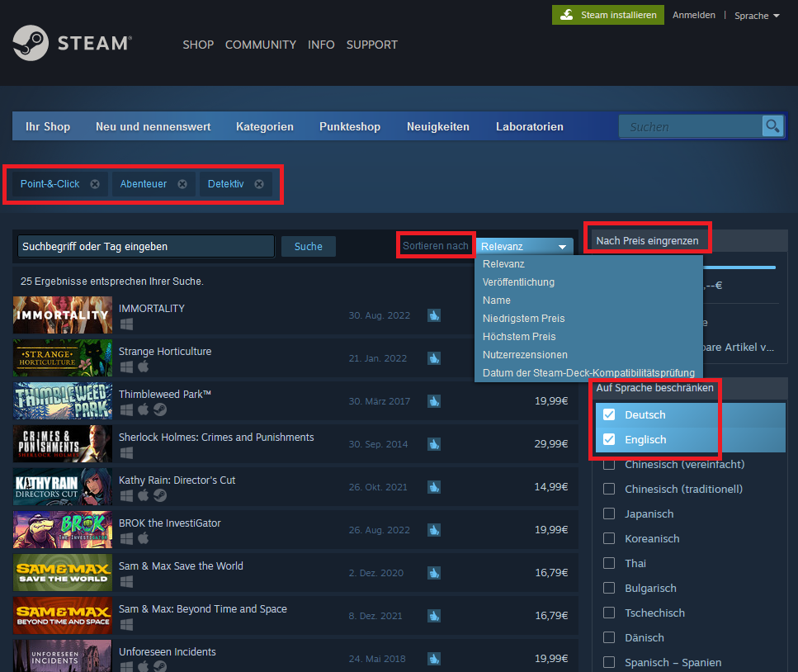
Task: Click the store Suchen search box
Action: [691, 127]
